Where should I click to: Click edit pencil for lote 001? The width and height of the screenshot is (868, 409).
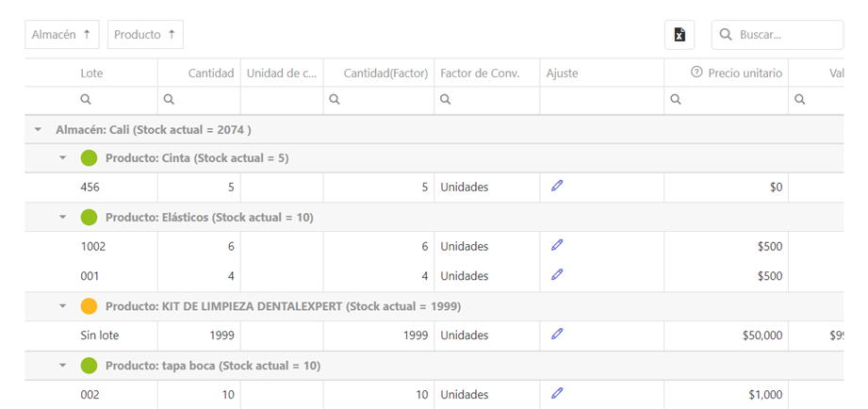coord(557,275)
